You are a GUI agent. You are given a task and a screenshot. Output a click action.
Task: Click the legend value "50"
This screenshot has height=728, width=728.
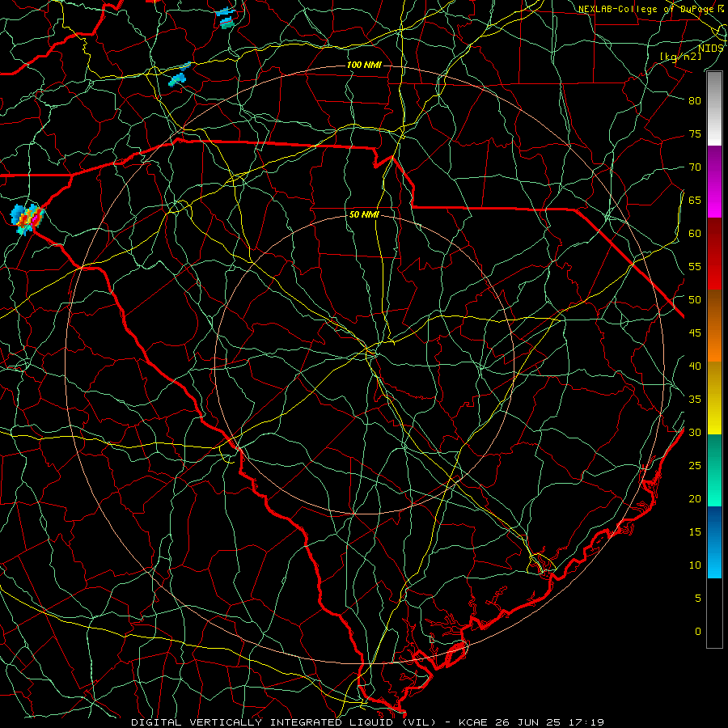(x=695, y=300)
